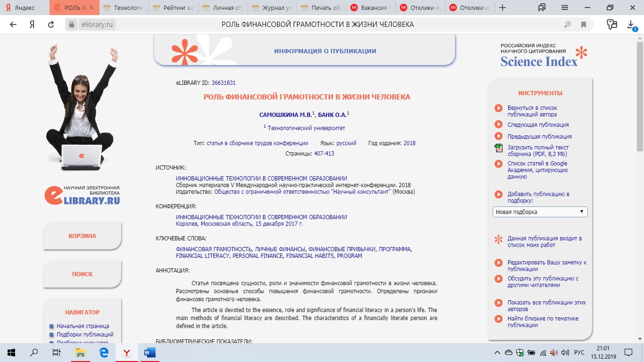Switch to the 'Печать об' tab

coord(322,8)
